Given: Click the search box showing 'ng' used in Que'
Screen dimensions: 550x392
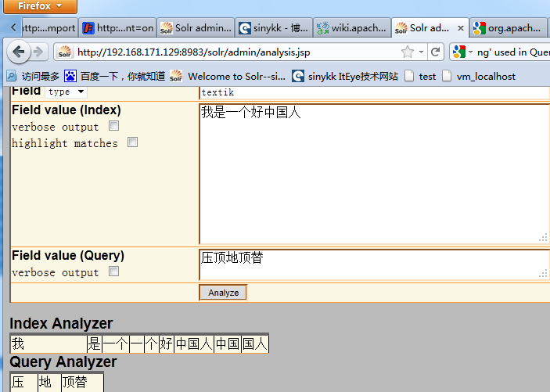Looking at the screenshot, I should (x=512, y=52).
